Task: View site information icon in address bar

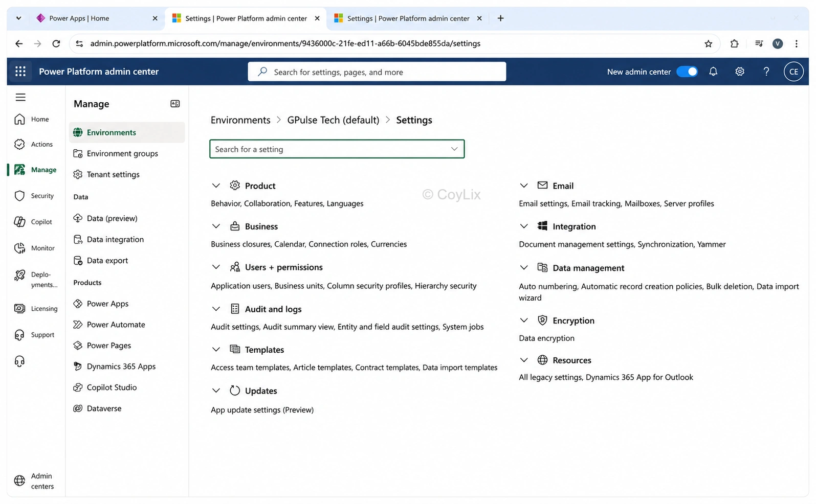Action: (79, 44)
